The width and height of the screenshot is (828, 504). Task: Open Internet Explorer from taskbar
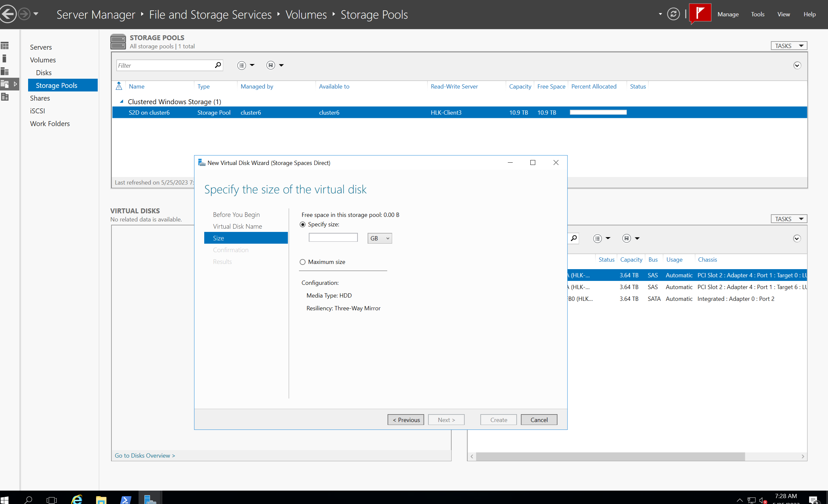point(77,499)
